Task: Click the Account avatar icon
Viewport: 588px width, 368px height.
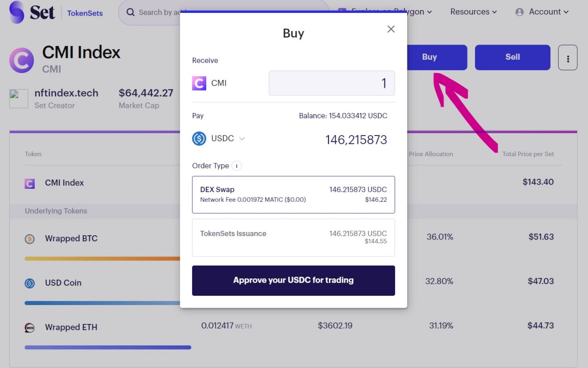Action: click(x=520, y=12)
